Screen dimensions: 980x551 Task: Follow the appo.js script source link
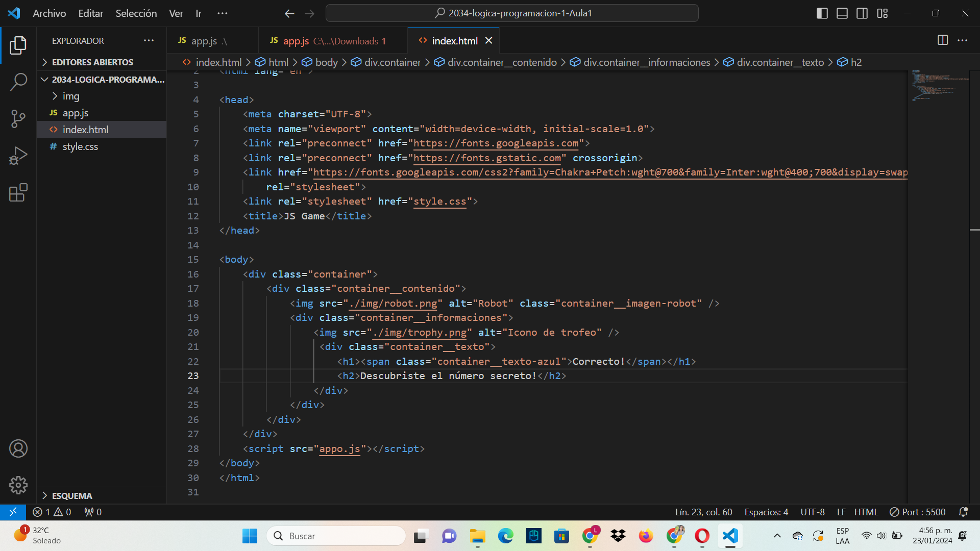[339, 449]
